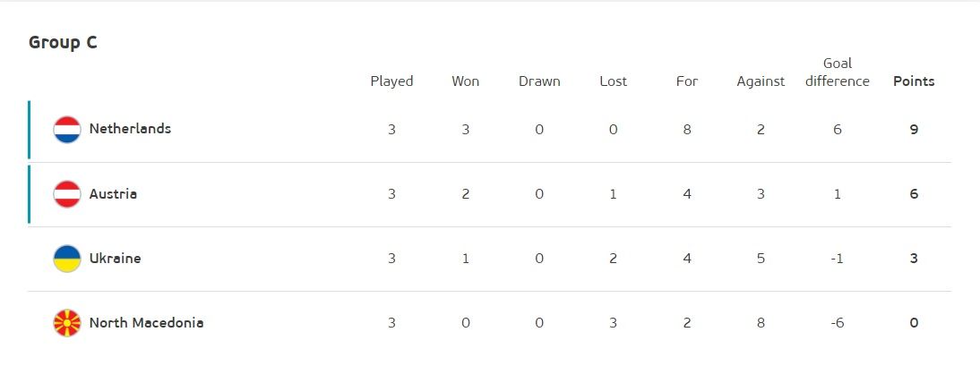Open the North Macedonia team link
This screenshot has width=980, height=366.
pyautogui.click(x=146, y=322)
